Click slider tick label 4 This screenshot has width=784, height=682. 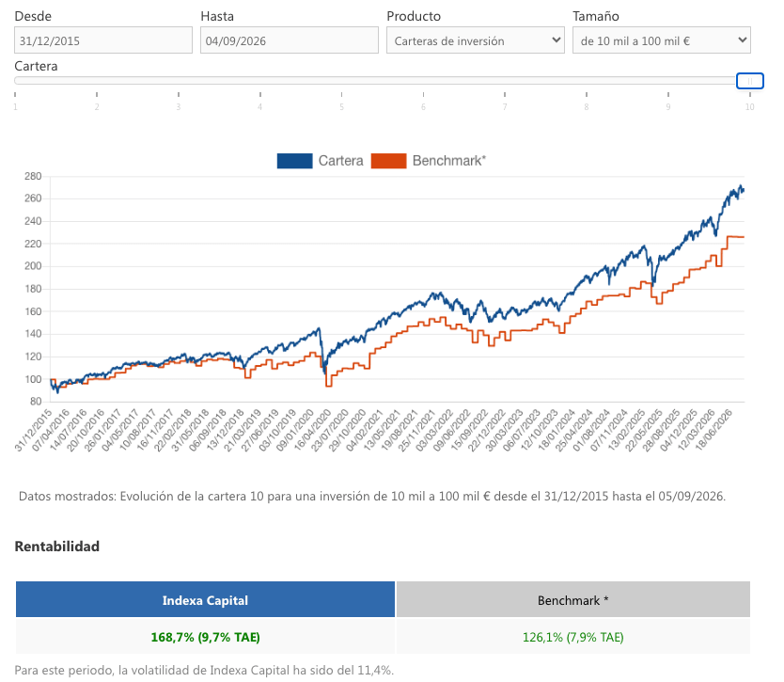[260, 106]
